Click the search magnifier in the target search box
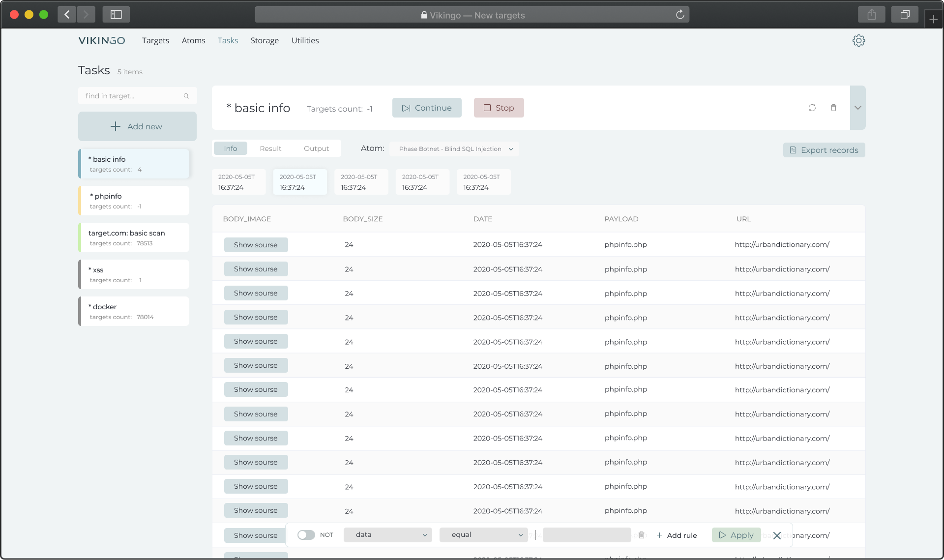 pos(186,96)
